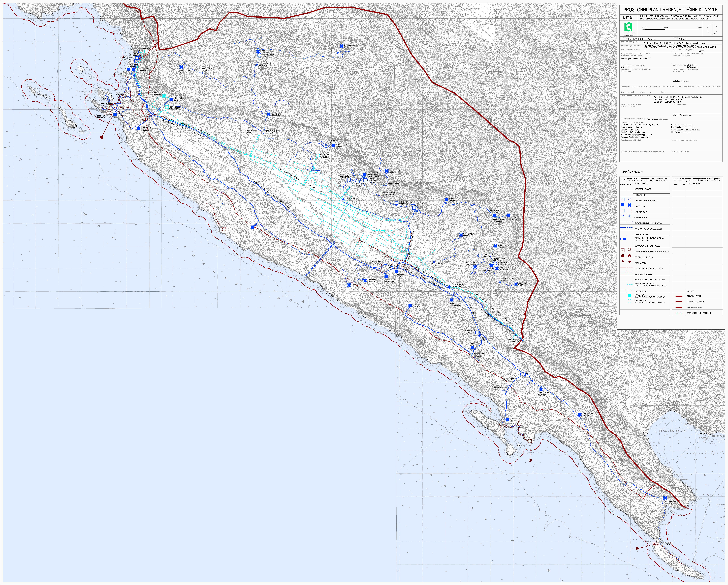The image size is (728, 585).
Task: Select existing blue Crpna stanica circle-cross symbol
Action: coord(623,216)
